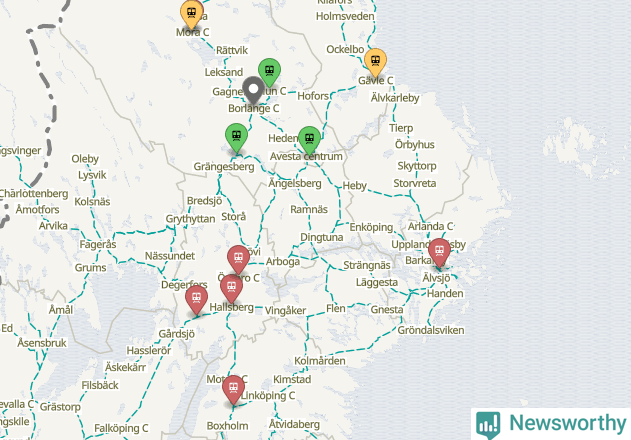631x440 pixels.
Task: Click the Enköping map label
Action: (371, 227)
